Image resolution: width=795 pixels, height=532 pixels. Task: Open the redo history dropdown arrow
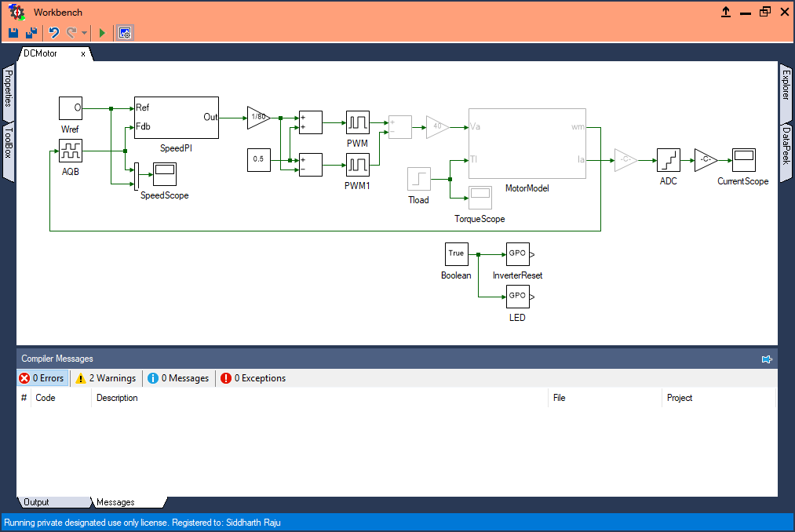[x=84, y=33]
